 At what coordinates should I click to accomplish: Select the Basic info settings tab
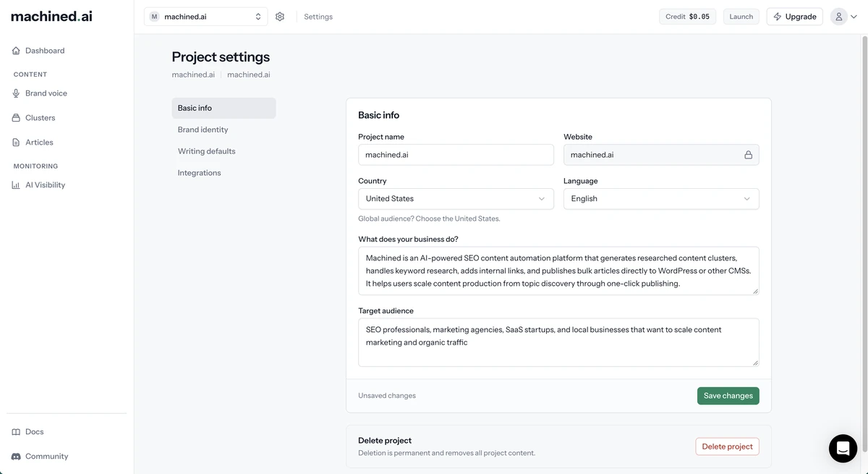point(224,108)
